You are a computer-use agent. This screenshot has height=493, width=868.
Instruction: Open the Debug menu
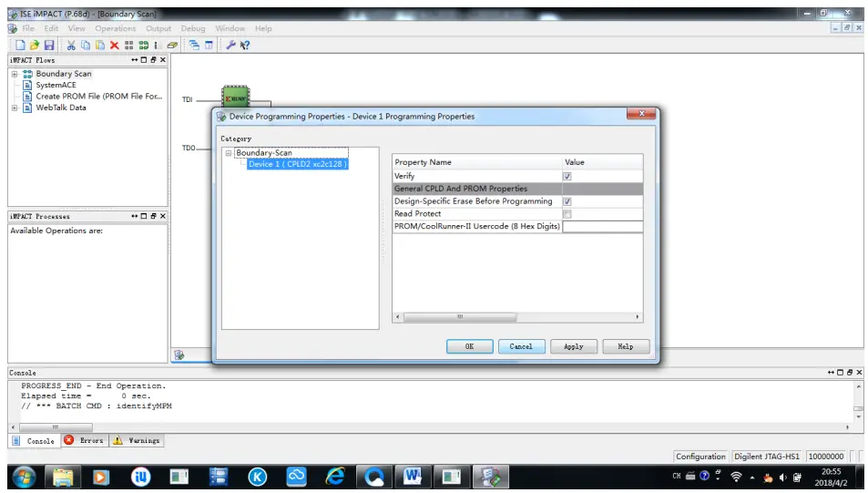tap(193, 28)
